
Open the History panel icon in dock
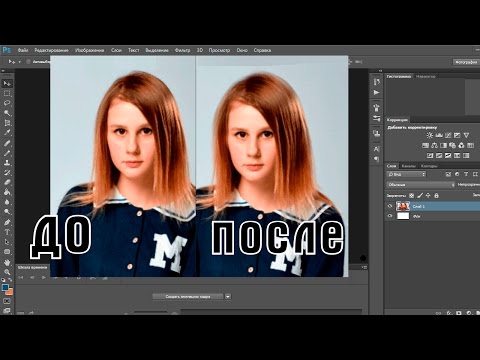376,82
